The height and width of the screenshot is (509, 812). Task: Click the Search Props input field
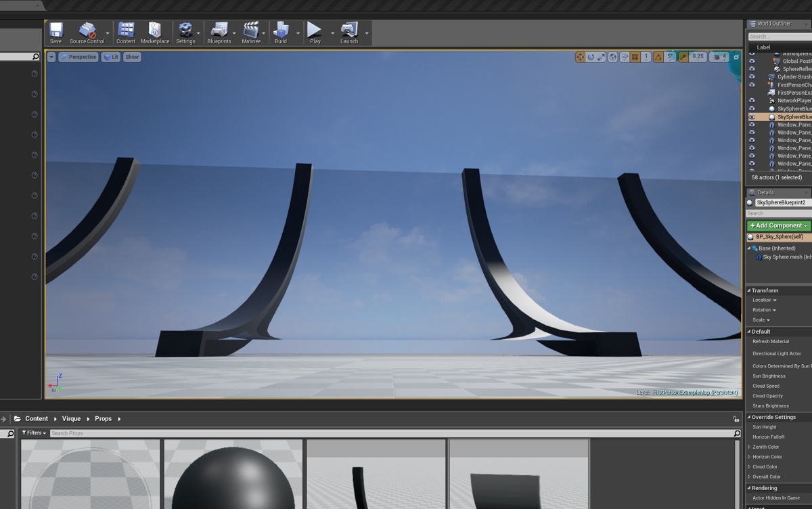(x=390, y=433)
